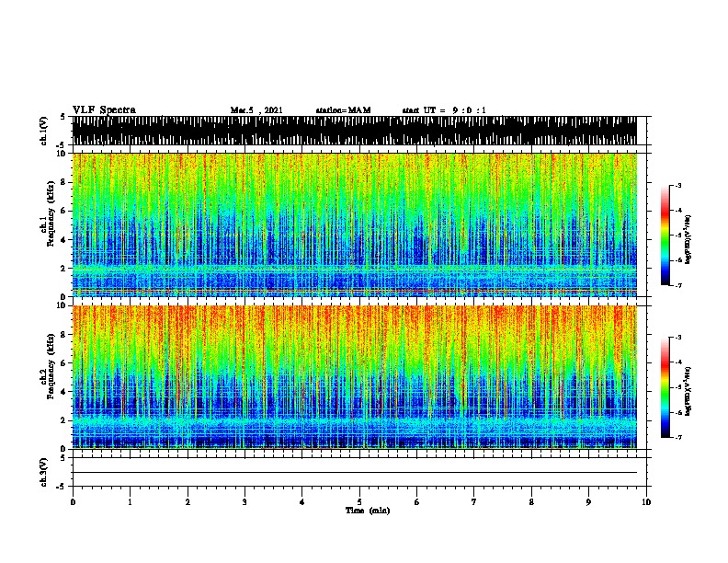The height and width of the screenshot is (563, 728).
Task: Click the "6" kHz tick of ch.2 spectrogram
Action: tap(63, 362)
